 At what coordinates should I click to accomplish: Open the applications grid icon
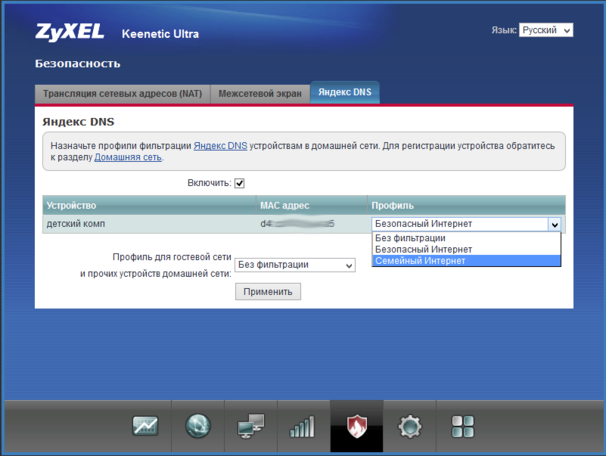click(x=463, y=427)
